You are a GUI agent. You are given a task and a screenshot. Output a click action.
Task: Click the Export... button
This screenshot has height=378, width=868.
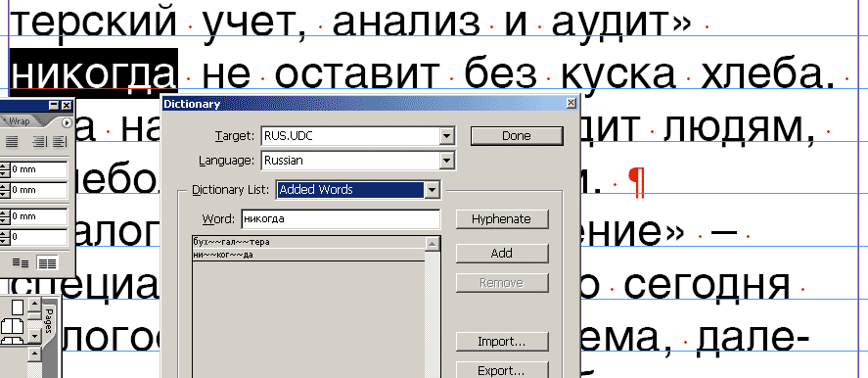tap(502, 370)
